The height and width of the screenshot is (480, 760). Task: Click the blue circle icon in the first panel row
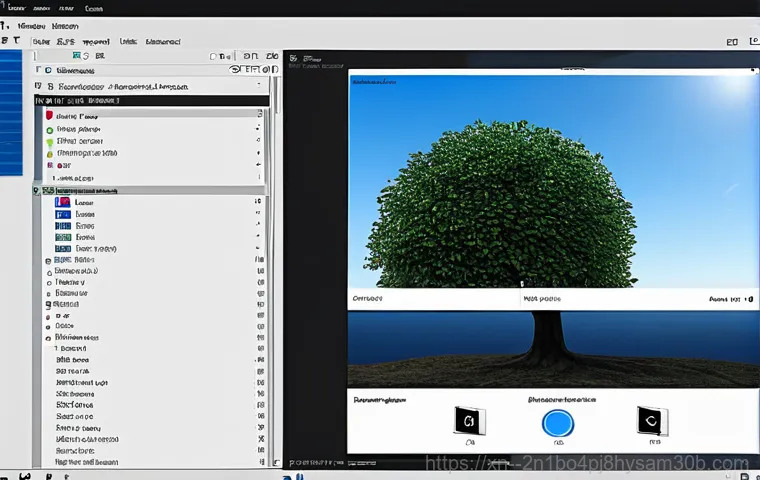pos(48,70)
